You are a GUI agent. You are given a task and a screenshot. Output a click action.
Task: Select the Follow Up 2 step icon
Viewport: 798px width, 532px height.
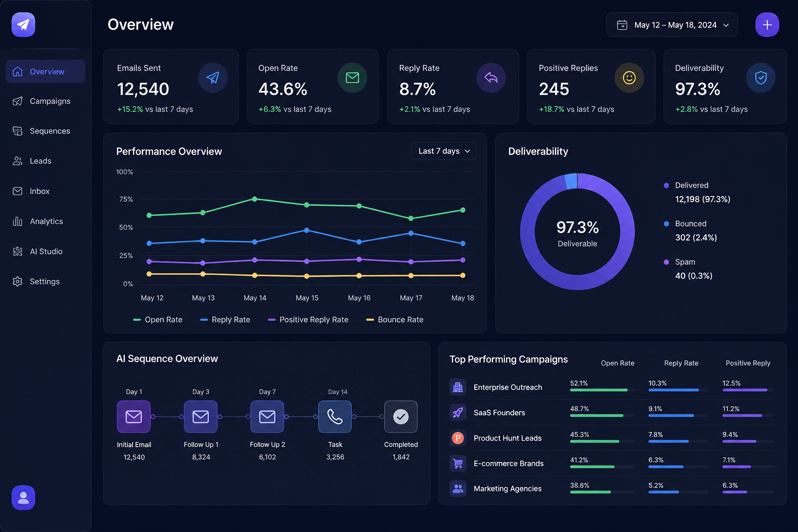coord(267,417)
